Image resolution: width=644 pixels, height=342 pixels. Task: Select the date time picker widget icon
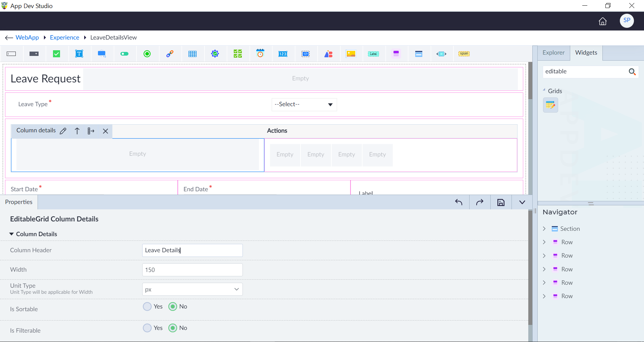(260, 54)
